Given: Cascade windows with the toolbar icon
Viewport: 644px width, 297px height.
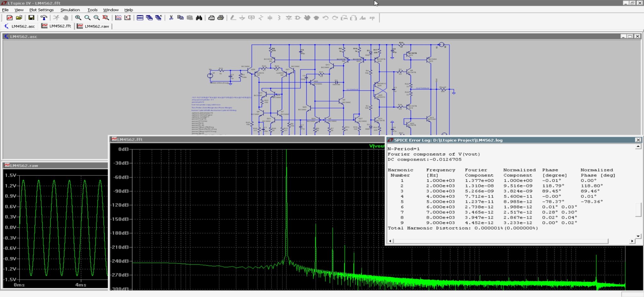Looking at the screenshot, I should [149, 18].
